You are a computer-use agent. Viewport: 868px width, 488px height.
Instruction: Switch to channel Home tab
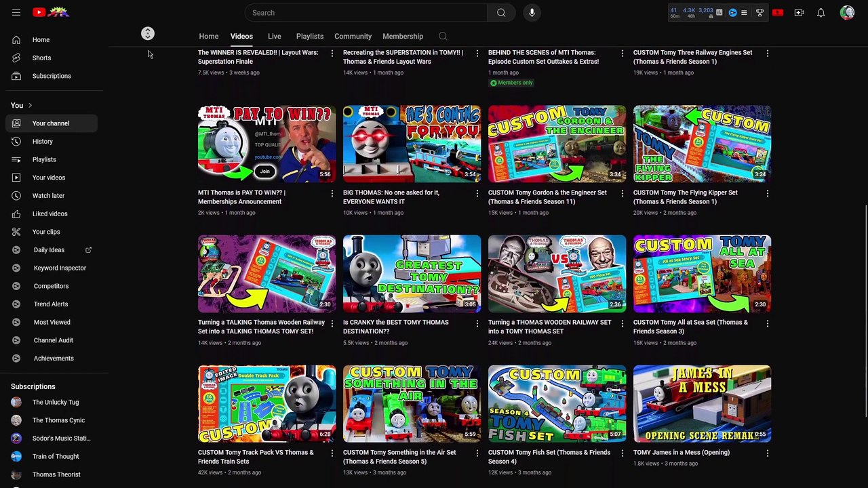coord(209,36)
